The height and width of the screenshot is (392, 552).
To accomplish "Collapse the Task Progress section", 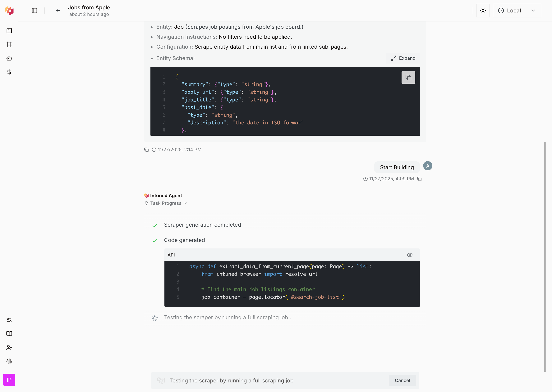I will 166,203.
